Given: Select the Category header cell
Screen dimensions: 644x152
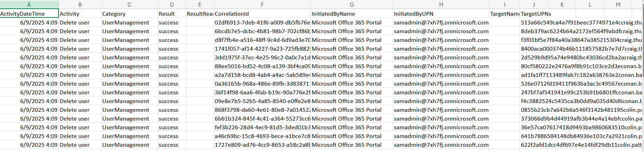Looking at the screenshot, I should tap(129, 14).
